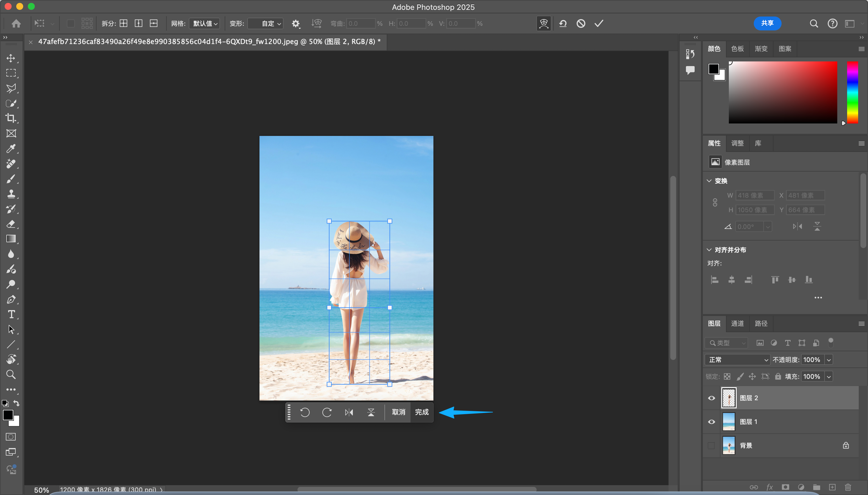Select the Clone Stamp tool
This screenshot has width=868, height=495.
(x=11, y=194)
